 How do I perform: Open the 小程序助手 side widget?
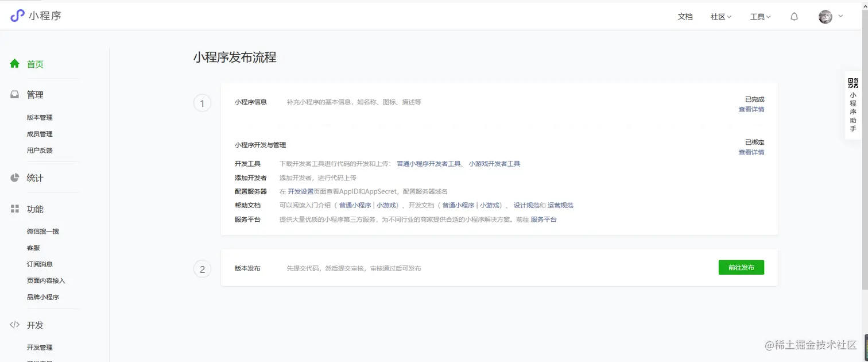tap(853, 105)
